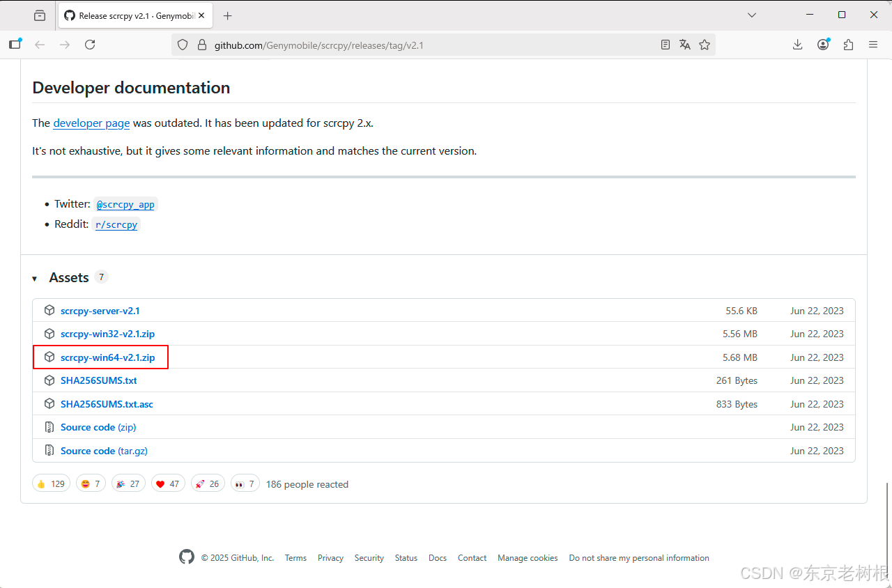This screenshot has width=892, height=588.
Task: Click the new tab plus button
Action: coord(227,15)
